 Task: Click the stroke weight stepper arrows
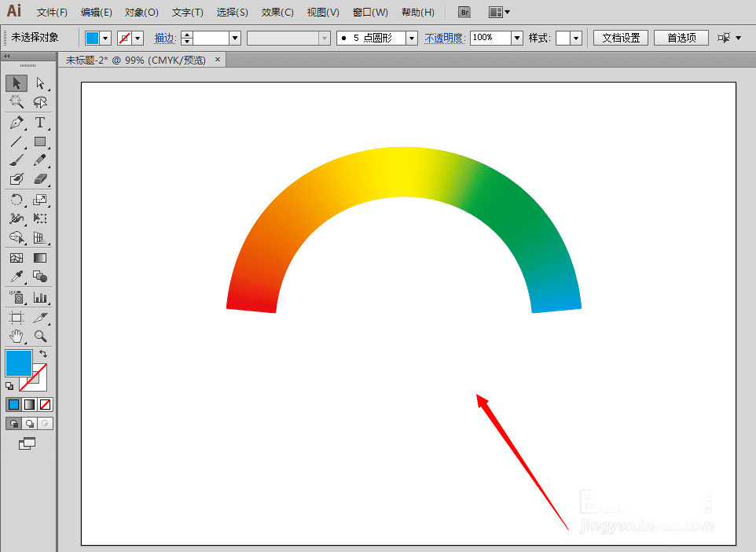pos(187,38)
